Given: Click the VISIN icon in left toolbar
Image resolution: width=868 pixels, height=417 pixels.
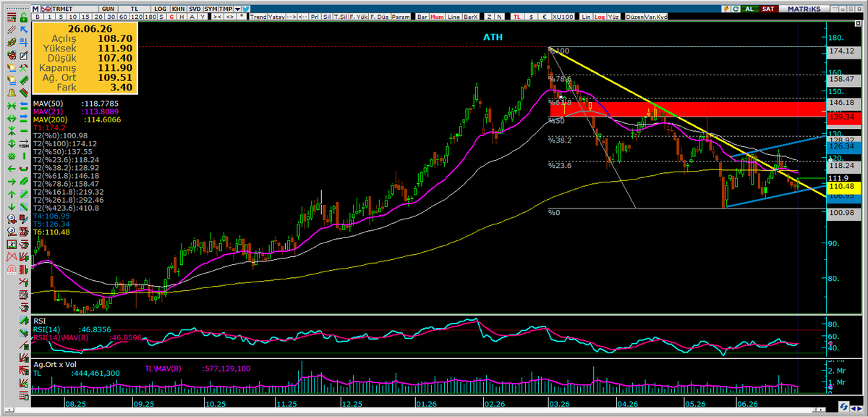Looking at the screenshot, I should pyautogui.click(x=24, y=143).
